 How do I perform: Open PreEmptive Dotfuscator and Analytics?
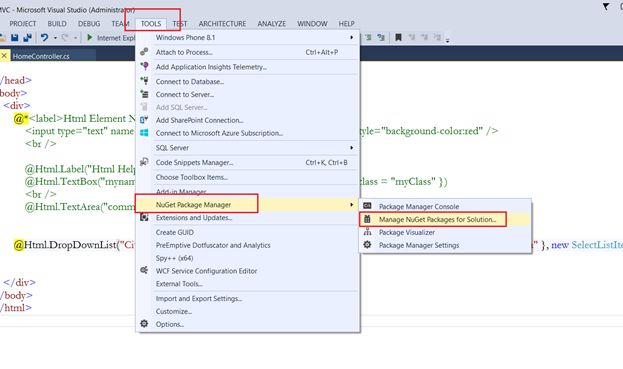(x=248, y=245)
